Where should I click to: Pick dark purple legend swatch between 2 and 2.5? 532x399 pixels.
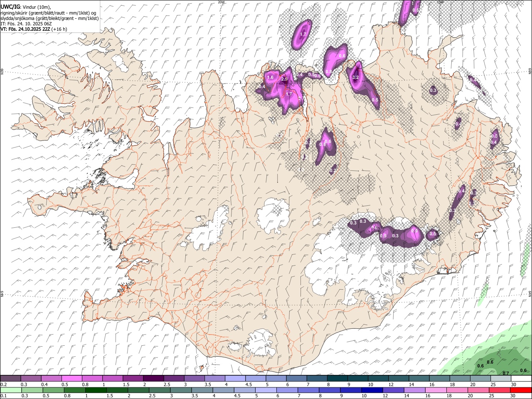pyautogui.click(x=153, y=379)
